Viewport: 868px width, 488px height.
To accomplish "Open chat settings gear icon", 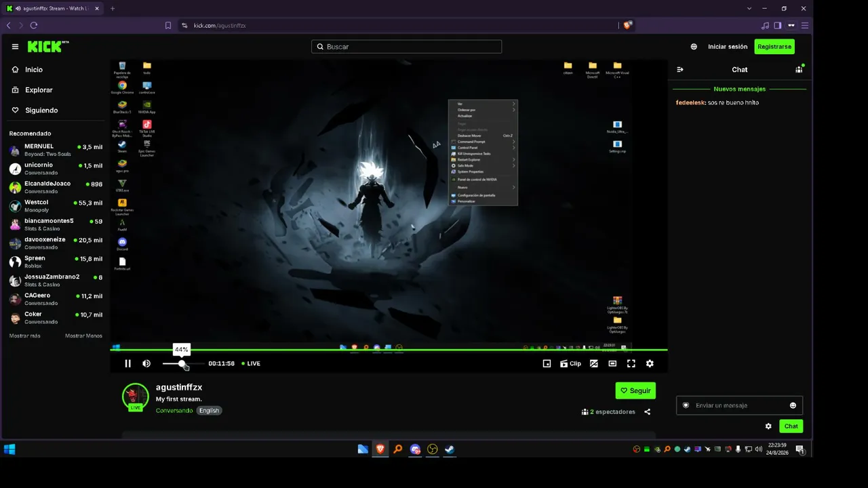I will [768, 426].
